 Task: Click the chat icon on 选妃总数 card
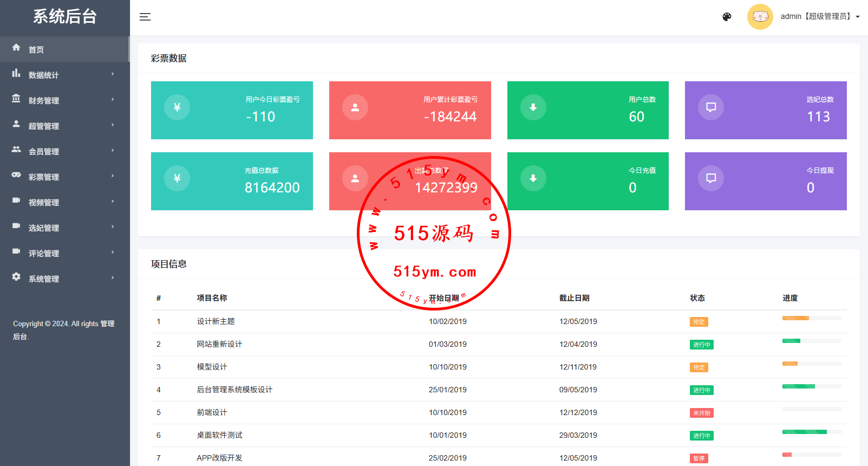point(711,107)
